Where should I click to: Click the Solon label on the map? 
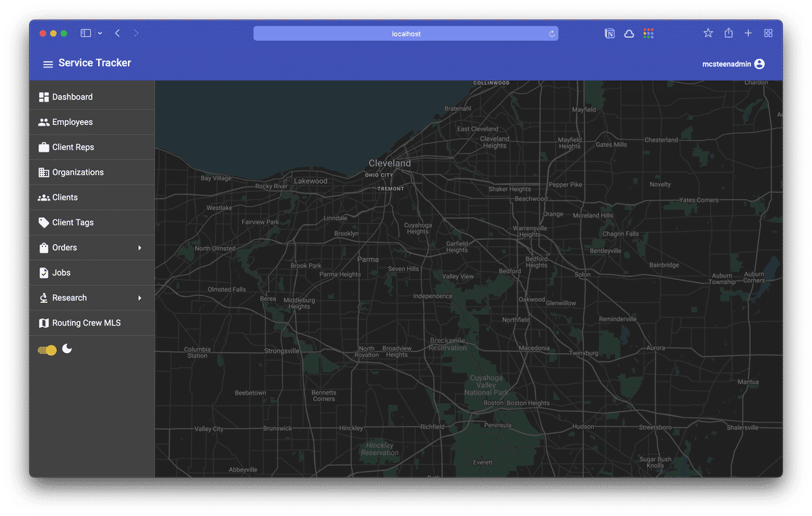[x=582, y=274]
